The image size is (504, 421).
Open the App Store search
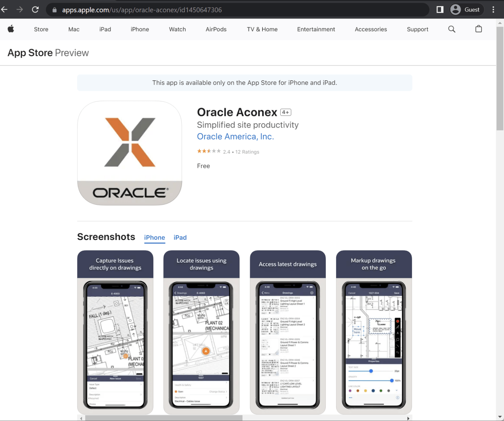point(452,29)
